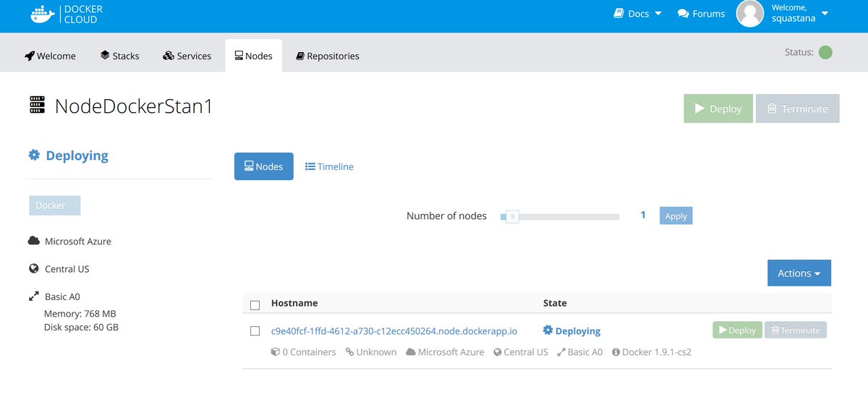Screen dimensions: 868x413
Task: Click the Deploying state in node row
Action: coord(572,331)
